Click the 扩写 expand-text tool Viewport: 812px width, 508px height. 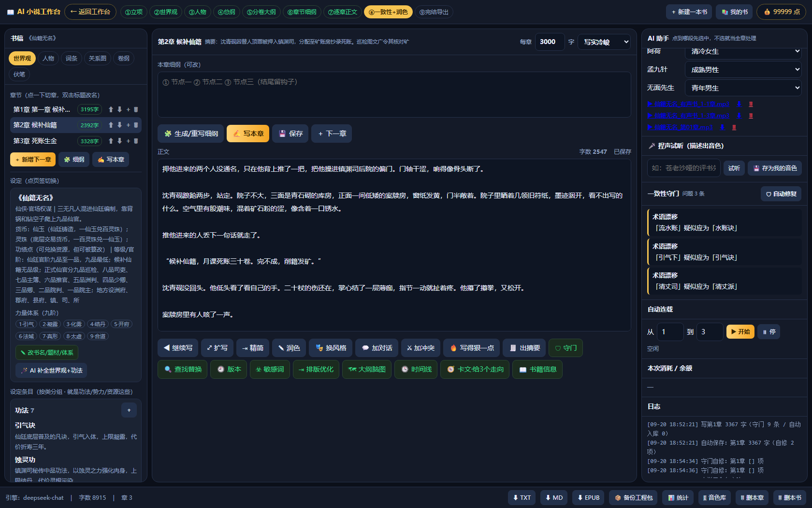pyautogui.click(x=217, y=348)
